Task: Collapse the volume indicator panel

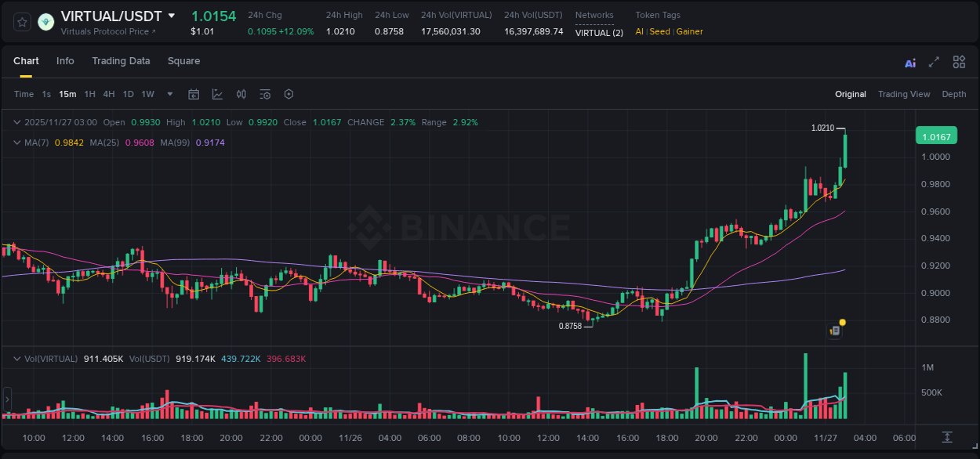Action: (x=16, y=357)
